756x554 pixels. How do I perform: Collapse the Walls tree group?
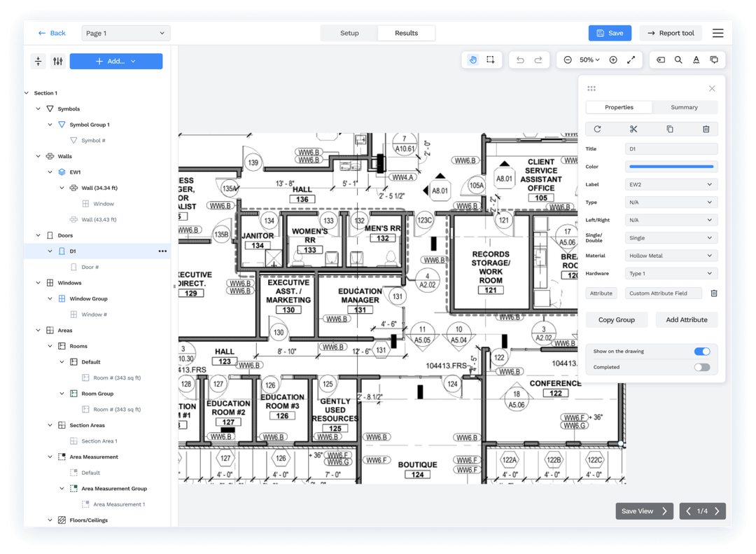click(38, 156)
